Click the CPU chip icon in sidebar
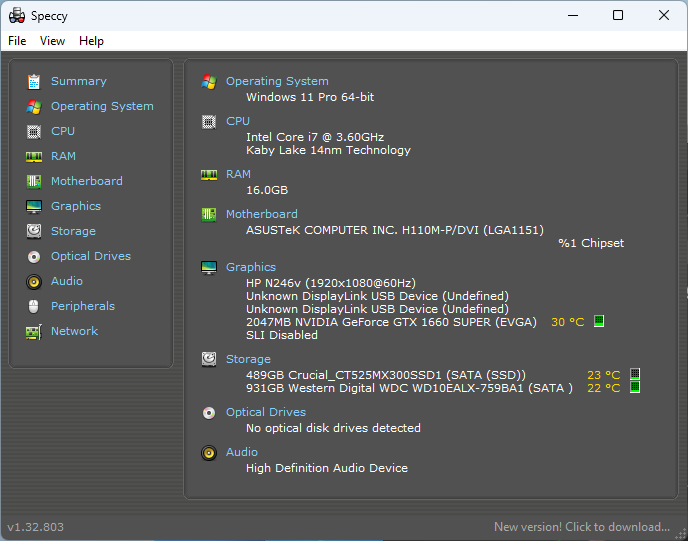 pos(34,132)
